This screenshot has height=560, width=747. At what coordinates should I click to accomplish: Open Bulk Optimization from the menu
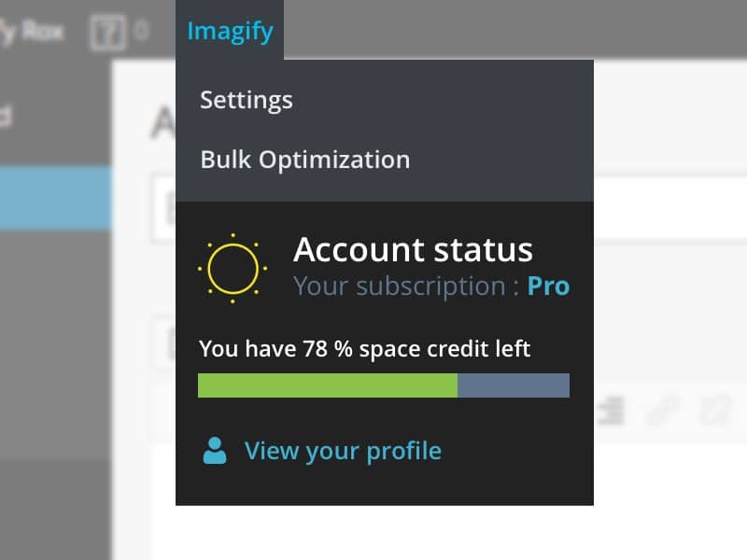click(305, 160)
